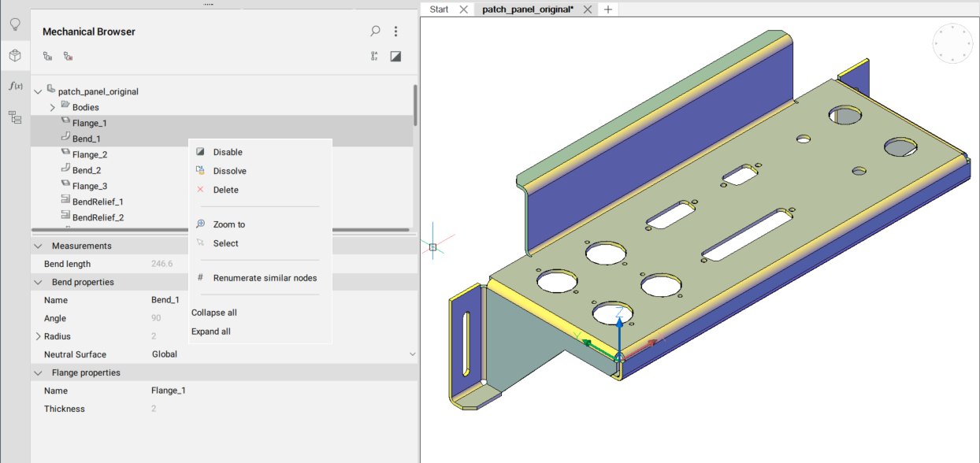Screen dimensions: 980x463
Task: Collapse the patch_panel_original root node
Action: [38, 92]
